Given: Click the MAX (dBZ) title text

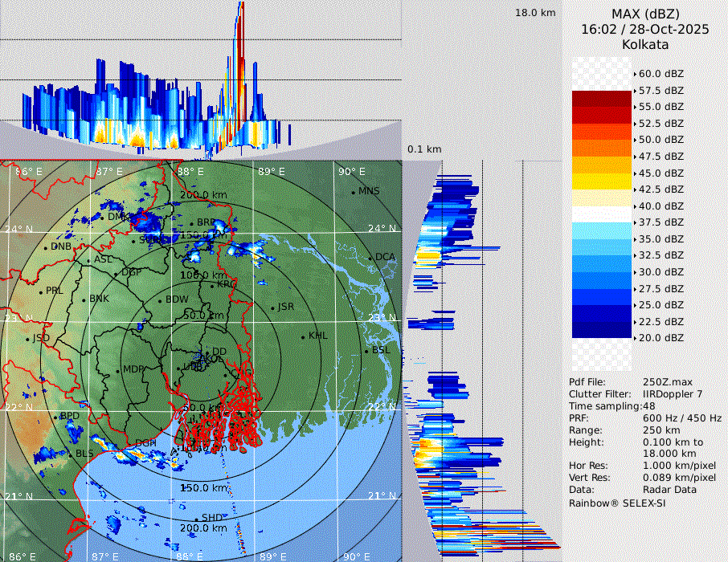Looking at the screenshot, I should pos(645,14).
